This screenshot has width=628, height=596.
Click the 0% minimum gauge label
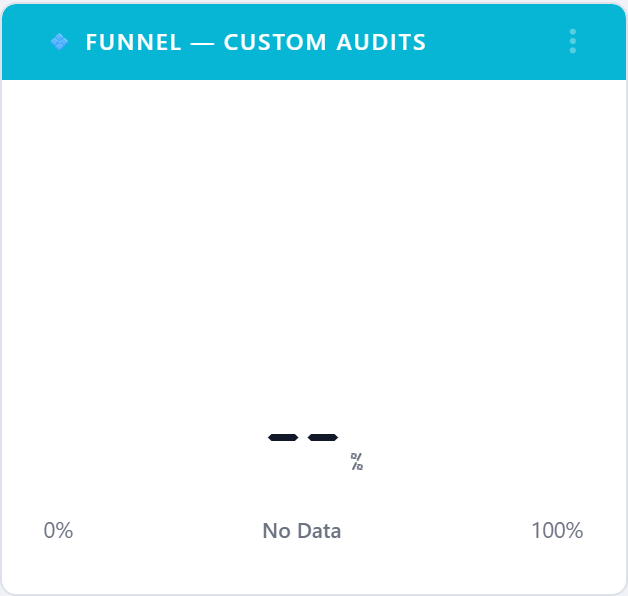point(58,530)
